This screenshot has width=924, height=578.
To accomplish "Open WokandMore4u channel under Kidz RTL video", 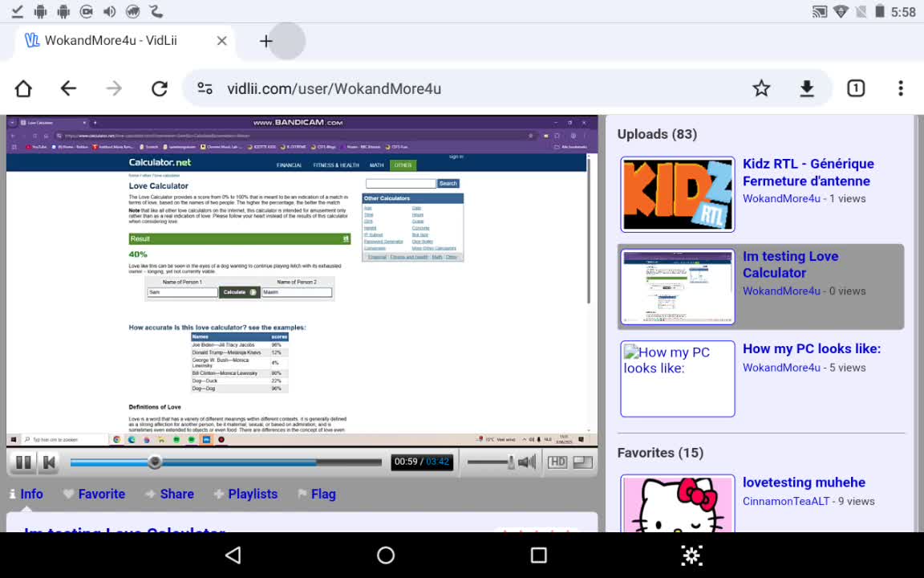I will [x=781, y=199].
